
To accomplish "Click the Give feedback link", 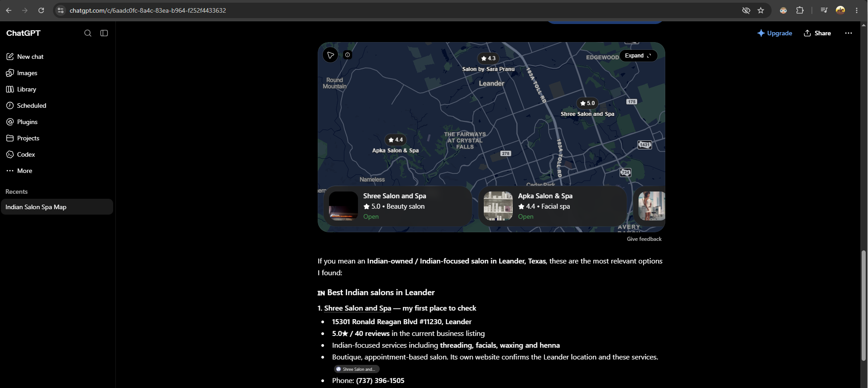I will (x=644, y=239).
